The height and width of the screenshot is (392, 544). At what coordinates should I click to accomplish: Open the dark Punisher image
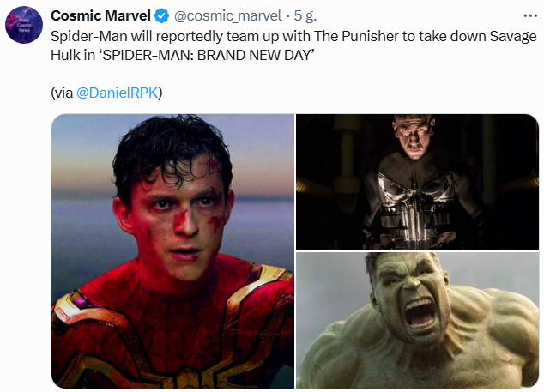click(x=417, y=182)
